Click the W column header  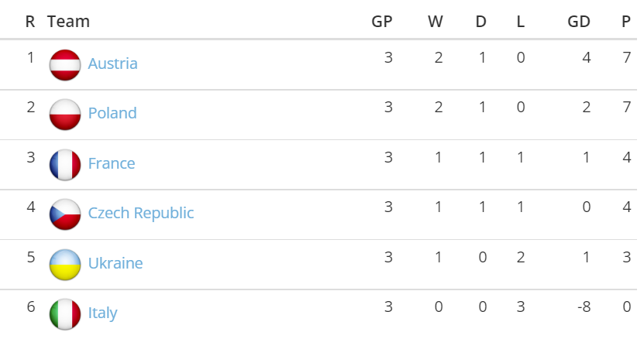click(435, 22)
